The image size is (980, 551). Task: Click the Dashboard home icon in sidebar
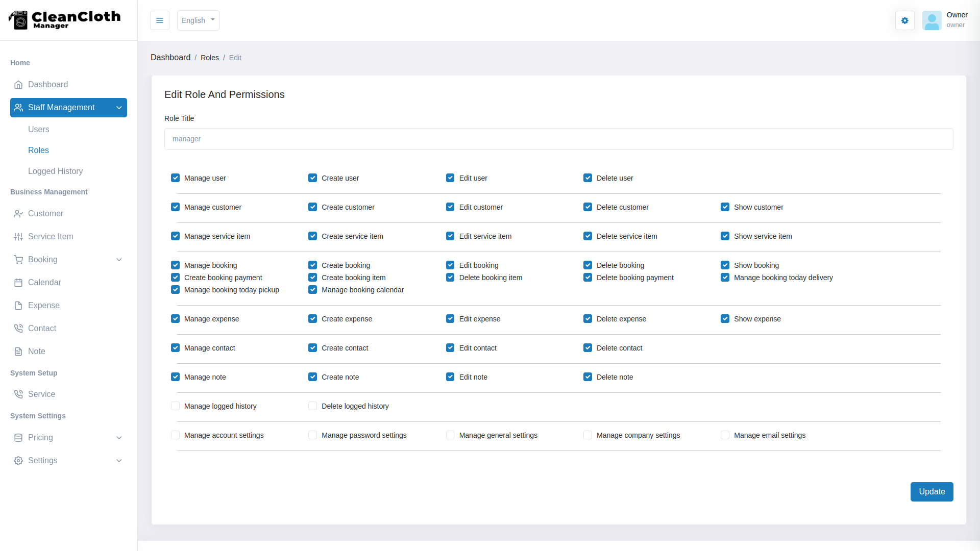(x=18, y=85)
